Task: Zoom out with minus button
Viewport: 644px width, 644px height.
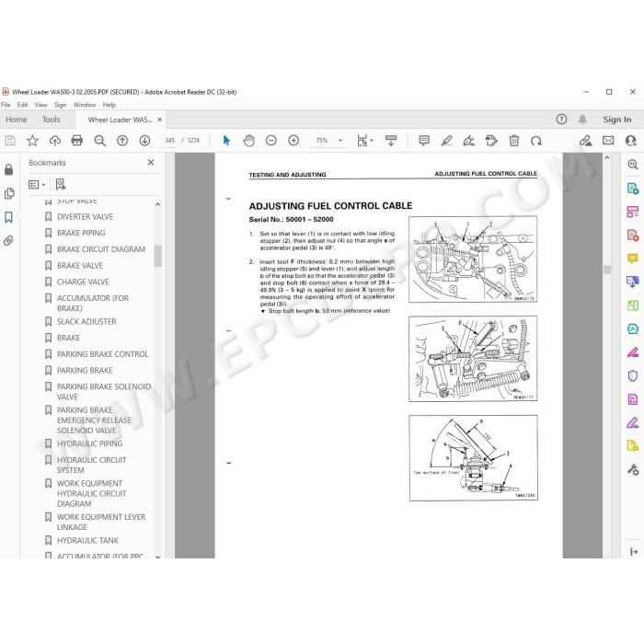Action: 271,141
